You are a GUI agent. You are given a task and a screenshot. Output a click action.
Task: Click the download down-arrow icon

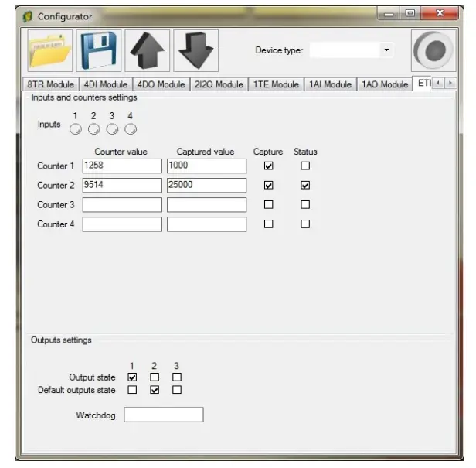195,50
